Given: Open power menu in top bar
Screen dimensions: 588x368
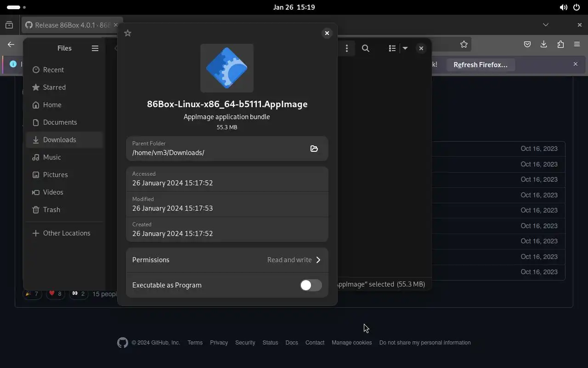Looking at the screenshot, I should click(x=577, y=7).
